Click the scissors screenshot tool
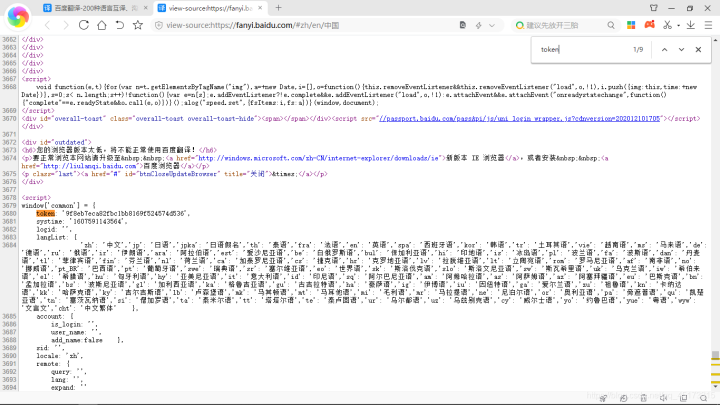720x405 pixels. click(667, 25)
